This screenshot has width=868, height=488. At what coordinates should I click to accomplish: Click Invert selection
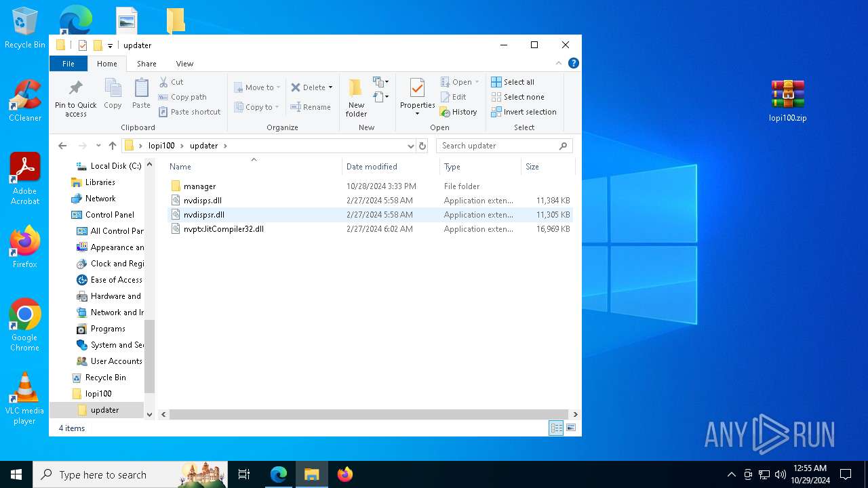[x=524, y=112]
